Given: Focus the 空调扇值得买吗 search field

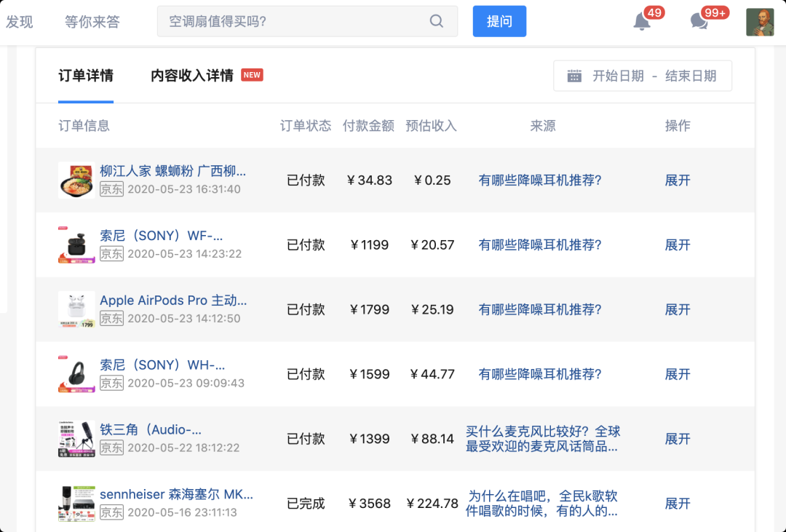Looking at the screenshot, I should point(307,21).
